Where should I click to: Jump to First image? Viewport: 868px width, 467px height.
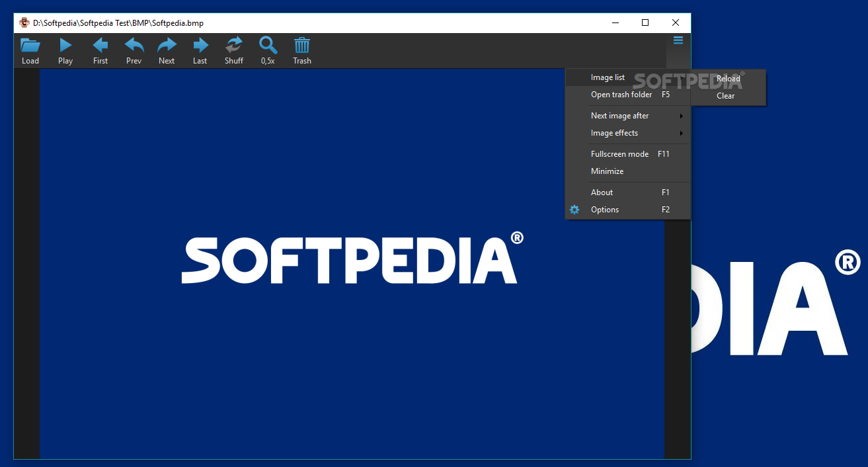(100, 51)
